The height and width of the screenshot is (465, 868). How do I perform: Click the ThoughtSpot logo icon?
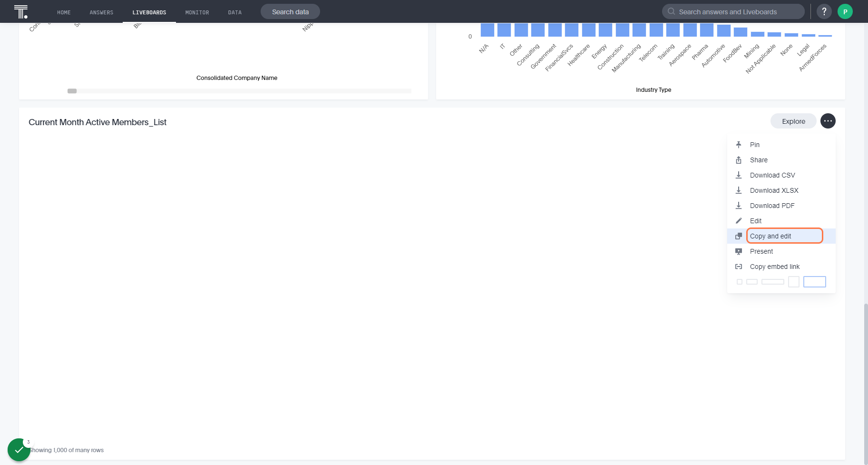tap(21, 11)
